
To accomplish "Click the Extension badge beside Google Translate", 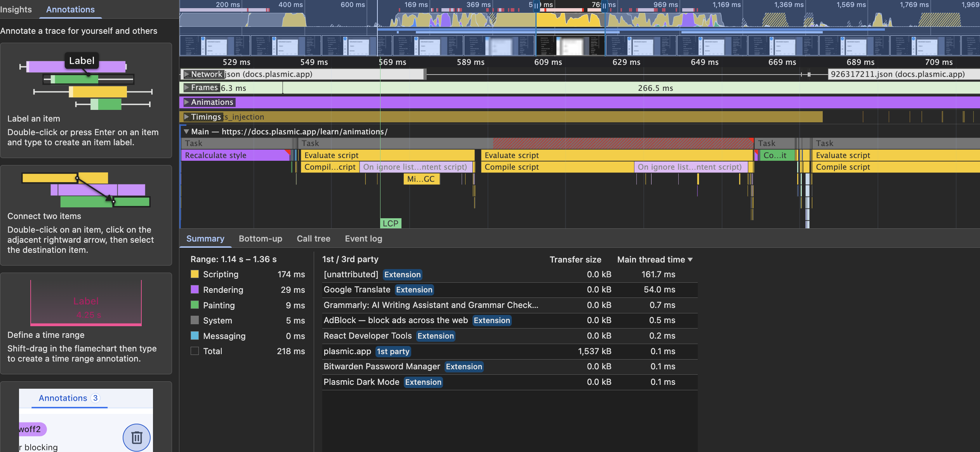I will point(414,290).
